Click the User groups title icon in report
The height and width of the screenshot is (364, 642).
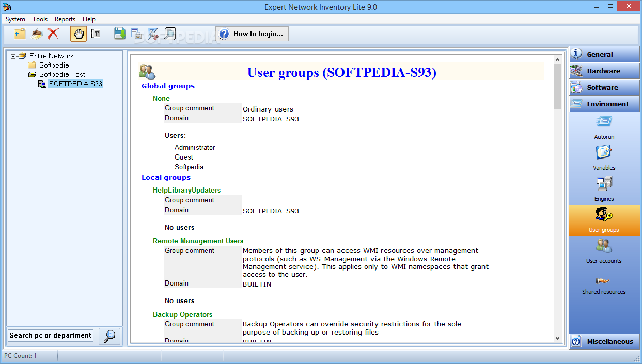(147, 72)
